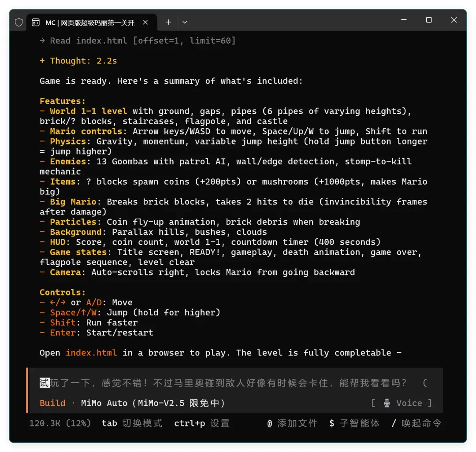
Task: Click the Enemies feature label
Action: tap(68, 161)
